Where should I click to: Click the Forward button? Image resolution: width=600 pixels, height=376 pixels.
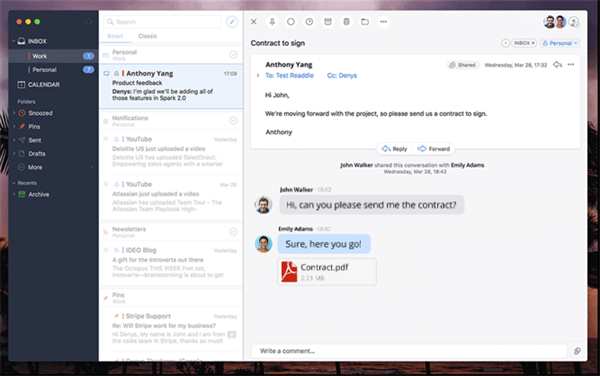pyautogui.click(x=434, y=149)
